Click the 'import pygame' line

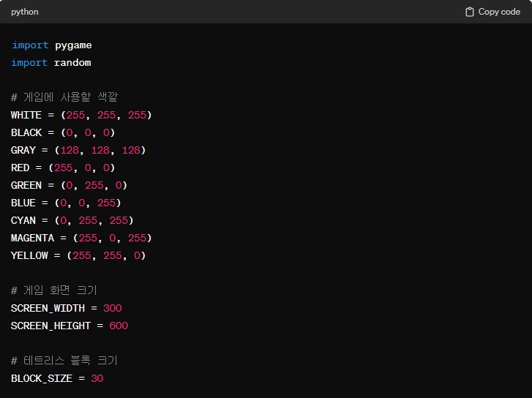(51, 45)
